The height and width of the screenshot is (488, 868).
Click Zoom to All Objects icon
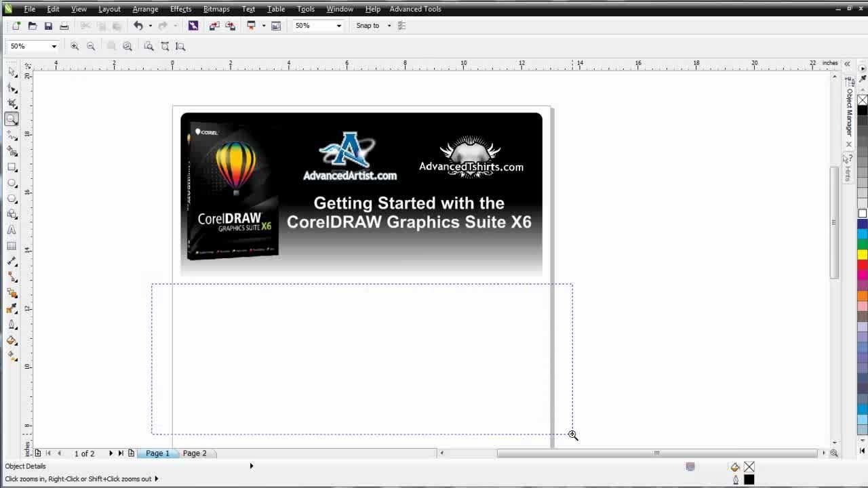[127, 46]
